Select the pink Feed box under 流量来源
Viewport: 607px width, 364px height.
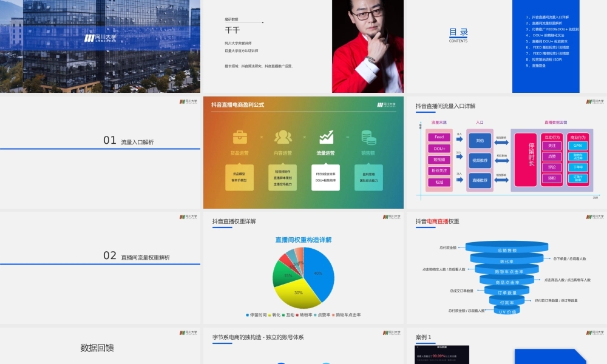439,138
